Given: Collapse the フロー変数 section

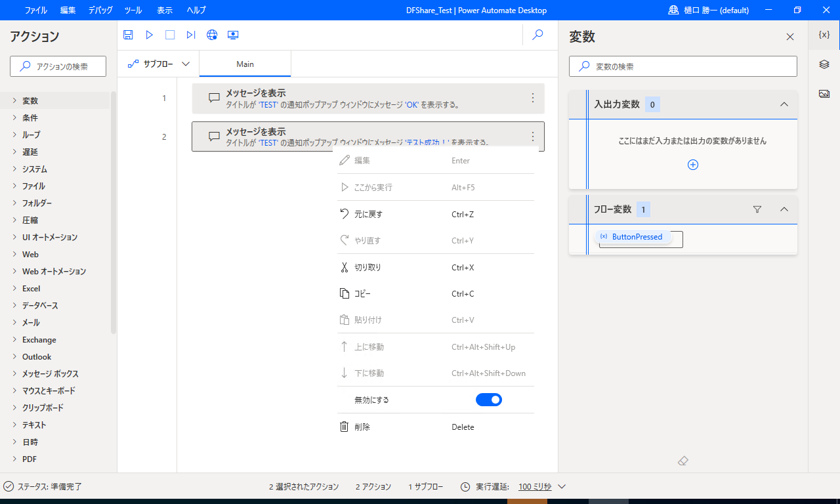Looking at the screenshot, I should coord(784,209).
